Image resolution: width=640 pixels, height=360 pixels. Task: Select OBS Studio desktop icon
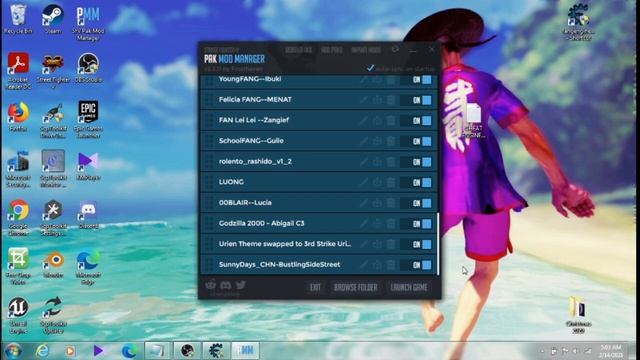pos(88,68)
